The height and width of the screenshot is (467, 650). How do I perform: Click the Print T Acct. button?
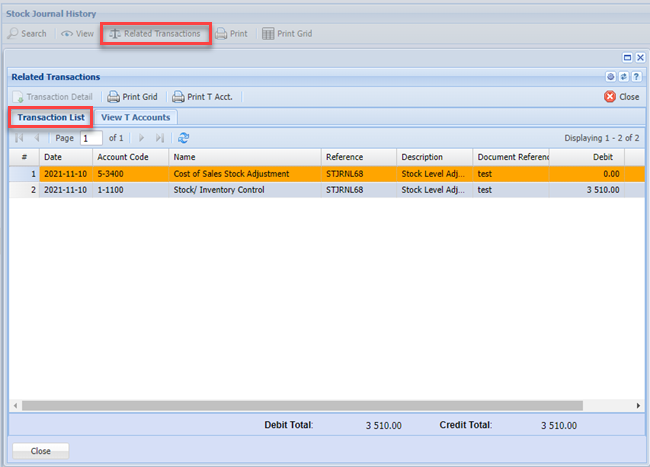(x=202, y=97)
